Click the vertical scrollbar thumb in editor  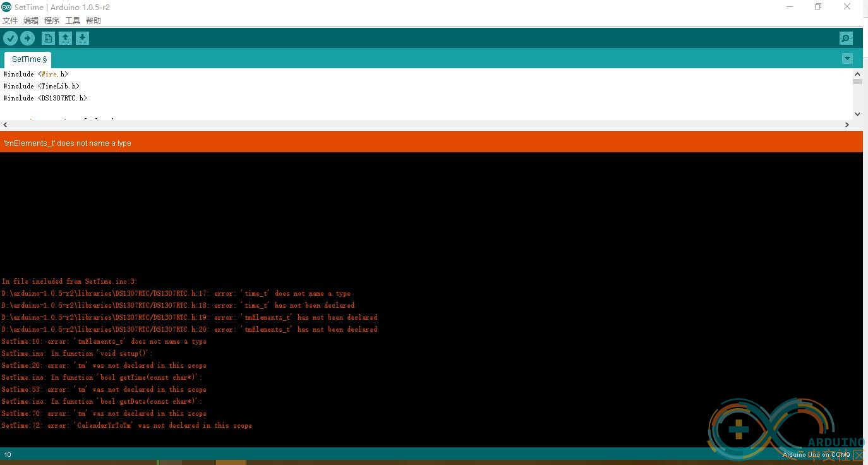click(857, 82)
